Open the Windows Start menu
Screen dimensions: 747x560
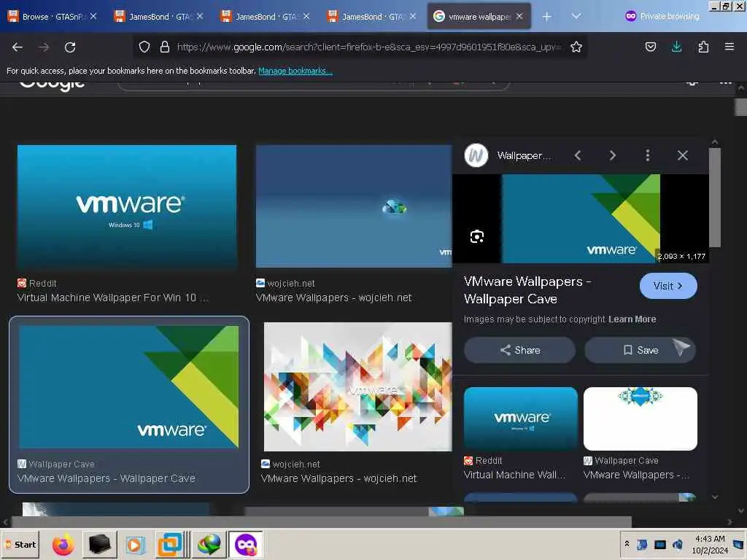click(x=20, y=544)
